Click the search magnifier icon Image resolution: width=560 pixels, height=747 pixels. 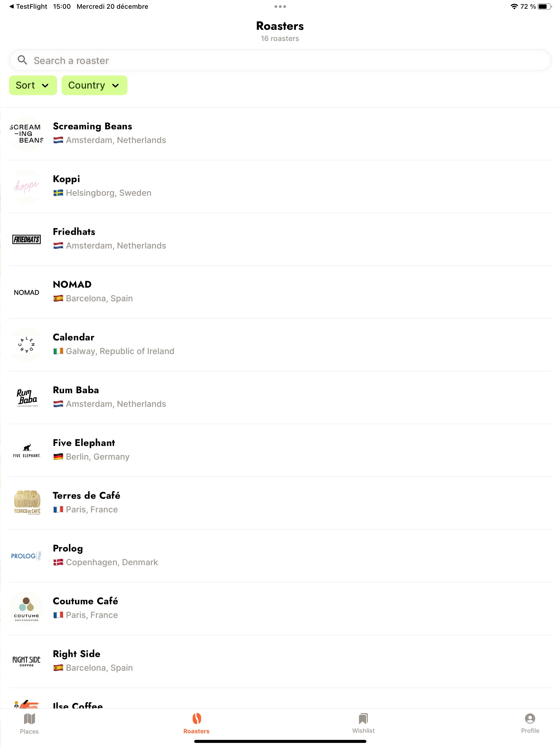point(22,60)
